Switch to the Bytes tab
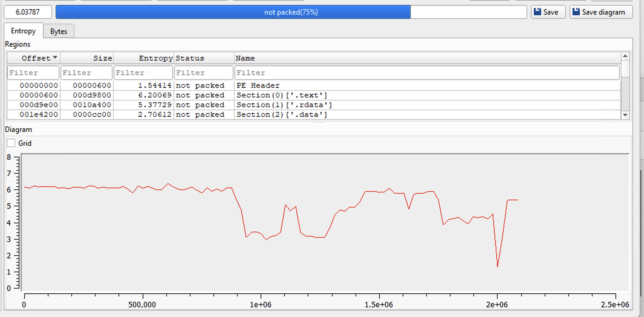644x317 pixels. pos(59,31)
